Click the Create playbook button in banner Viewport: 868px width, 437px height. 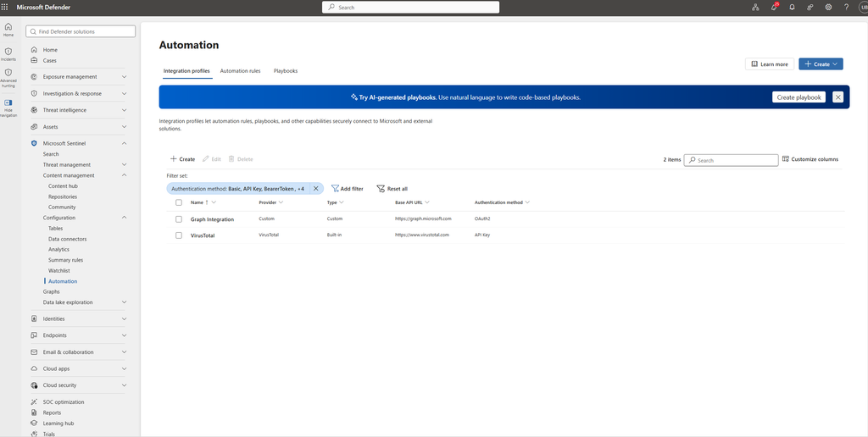[x=798, y=97]
